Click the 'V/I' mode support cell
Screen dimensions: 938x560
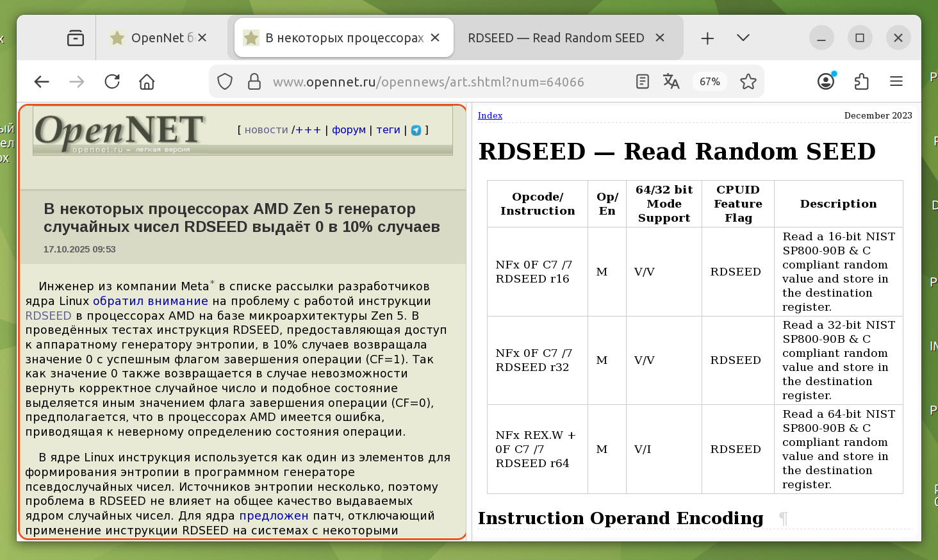[x=664, y=449]
